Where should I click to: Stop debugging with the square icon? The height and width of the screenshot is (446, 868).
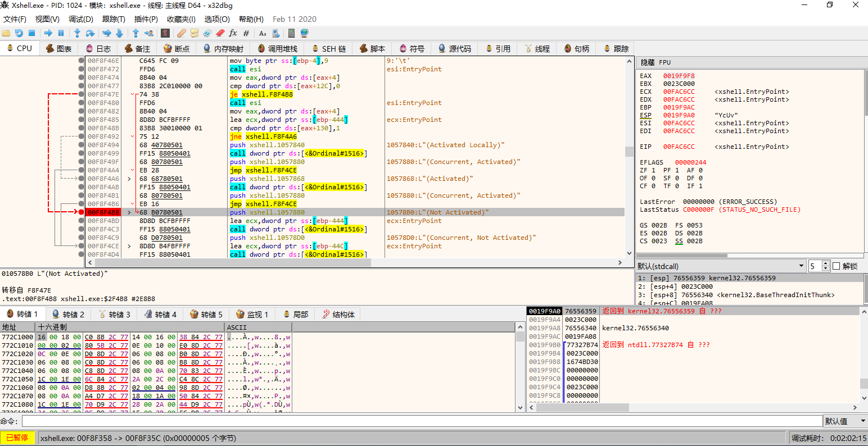coord(32,33)
